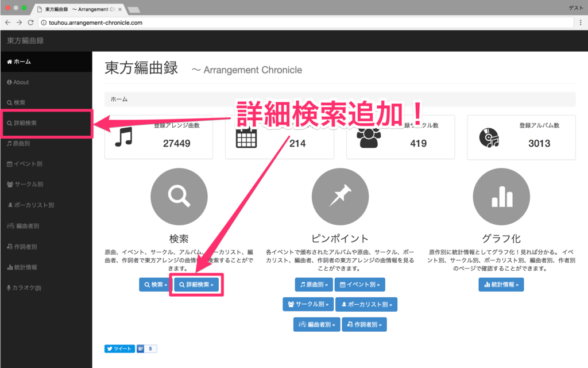
Task: Click the blue サークル別 » button
Action: [x=308, y=304]
